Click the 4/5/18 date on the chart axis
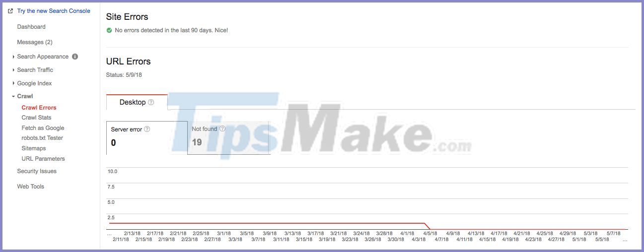The image size is (644, 252). 430,233
